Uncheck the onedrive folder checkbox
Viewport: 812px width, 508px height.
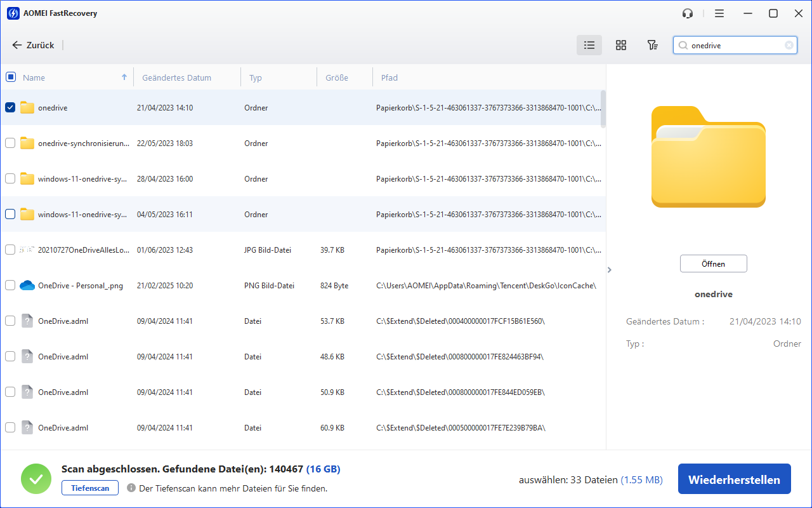(x=10, y=107)
